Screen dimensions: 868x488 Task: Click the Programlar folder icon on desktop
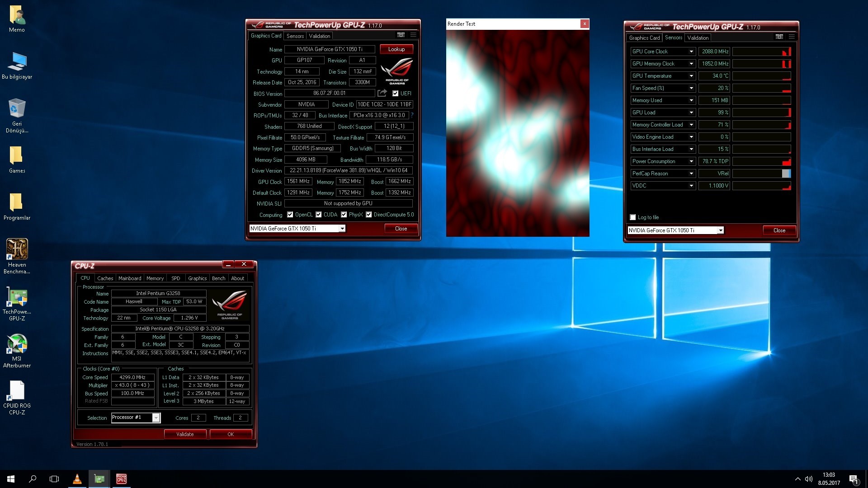pos(16,202)
